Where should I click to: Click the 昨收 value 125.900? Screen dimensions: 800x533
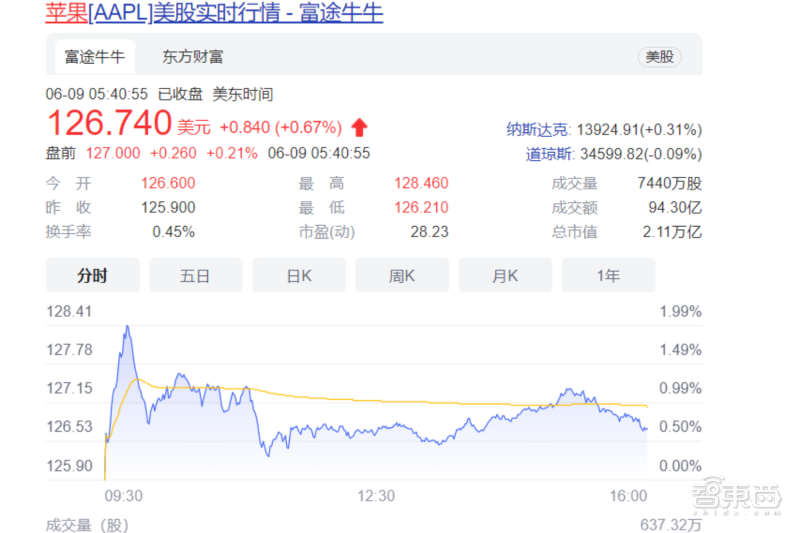pos(168,207)
